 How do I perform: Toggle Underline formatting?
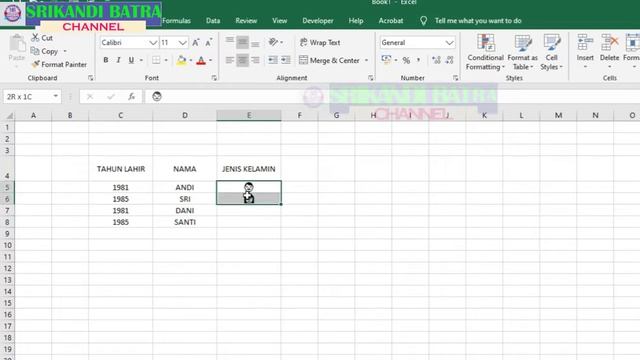[131, 60]
